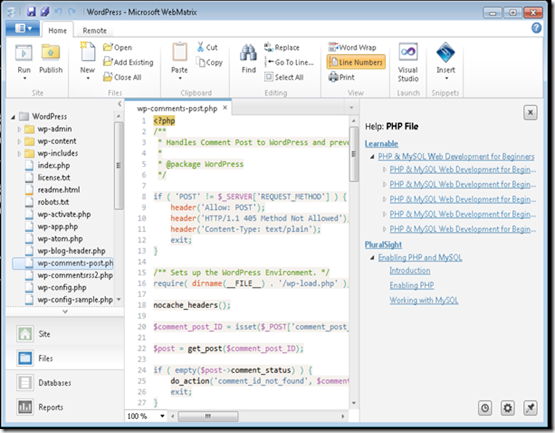Open the zoom level 100 % dropdown
The image size is (555, 433).
click(x=162, y=416)
